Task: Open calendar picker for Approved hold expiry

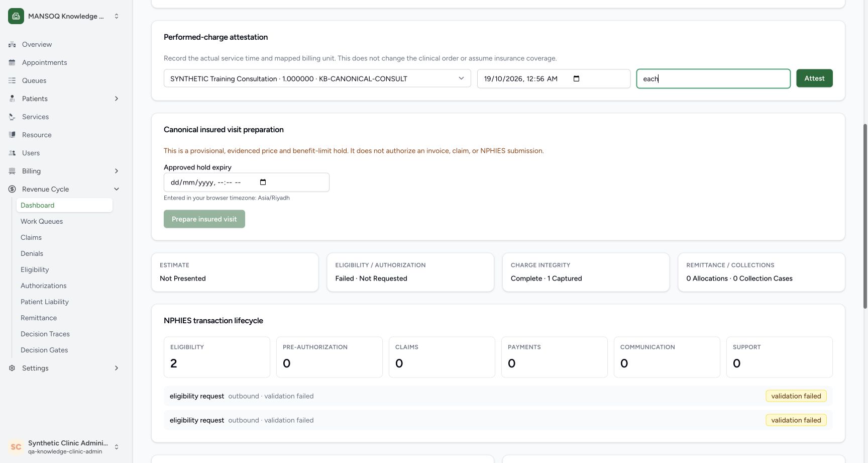Action: (263, 182)
